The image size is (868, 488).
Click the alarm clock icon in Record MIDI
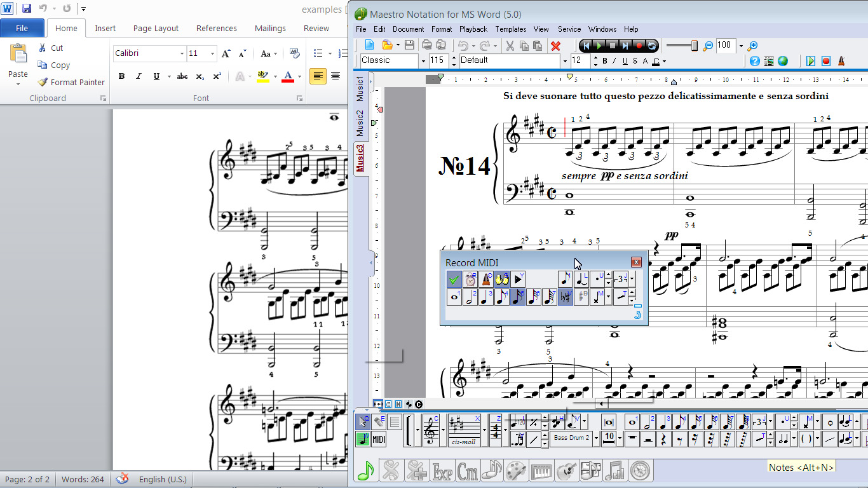pos(470,279)
